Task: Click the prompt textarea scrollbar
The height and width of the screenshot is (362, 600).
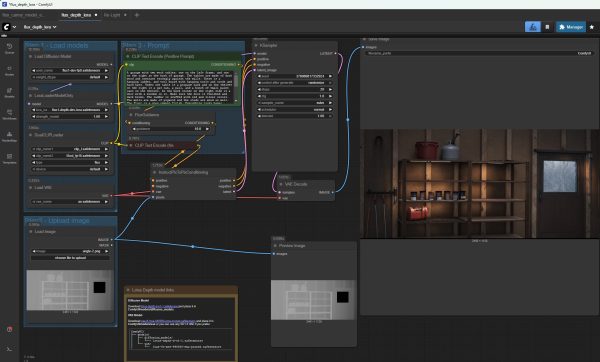Action: 236,81
